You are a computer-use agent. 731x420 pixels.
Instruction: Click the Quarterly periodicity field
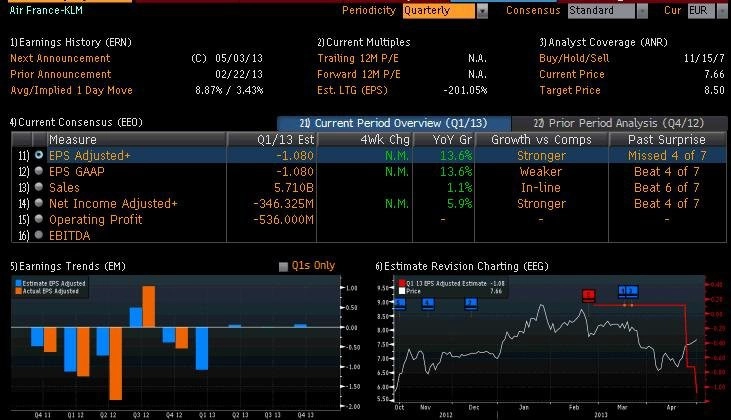click(439, 11)
